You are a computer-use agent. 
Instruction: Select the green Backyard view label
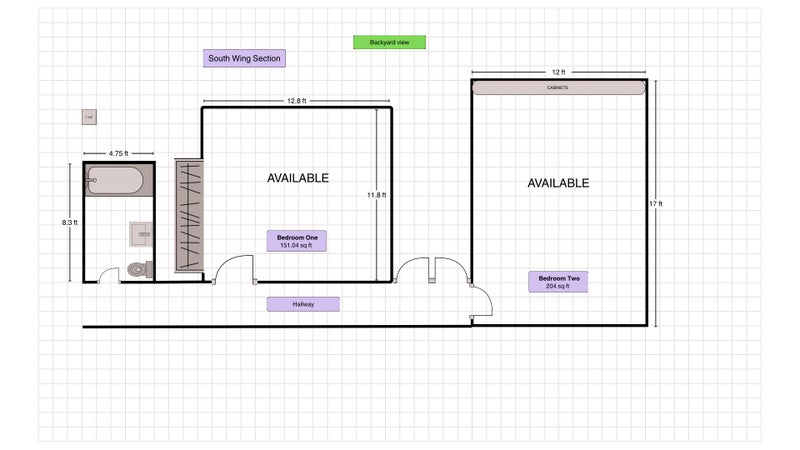(389, 42)
